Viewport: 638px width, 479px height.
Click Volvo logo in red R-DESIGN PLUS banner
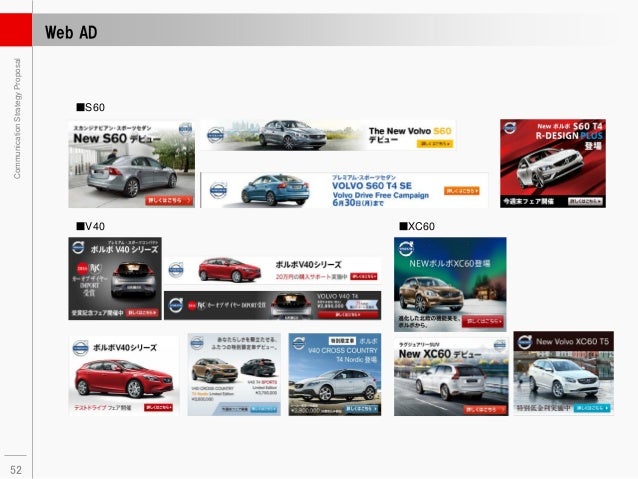[x=510, y=127]
